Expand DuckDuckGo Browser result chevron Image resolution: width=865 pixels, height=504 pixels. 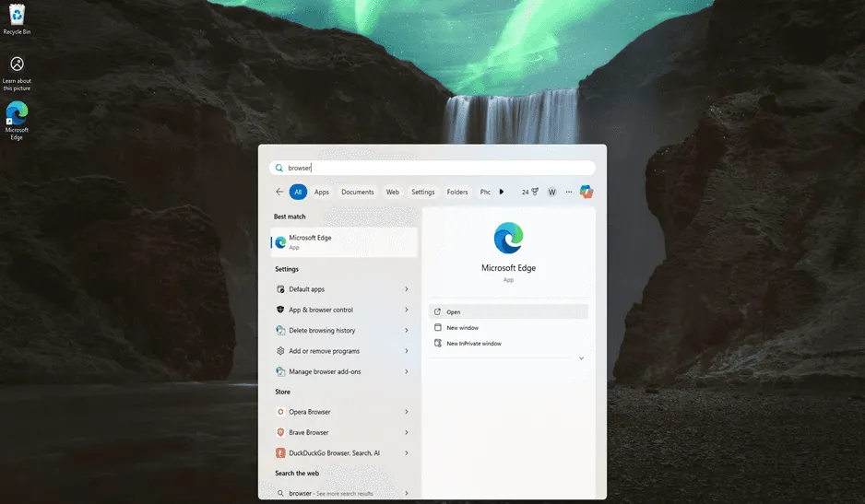point(407,452)
